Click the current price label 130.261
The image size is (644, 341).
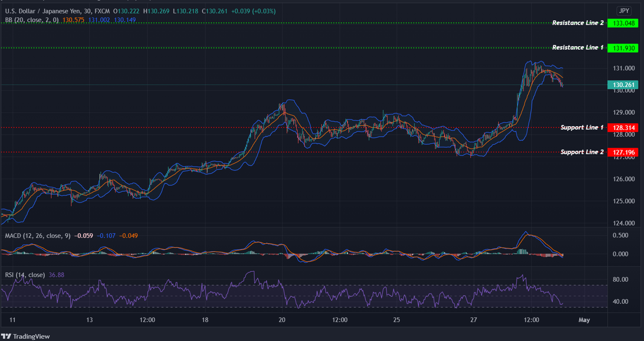click(x=623, y=84)
